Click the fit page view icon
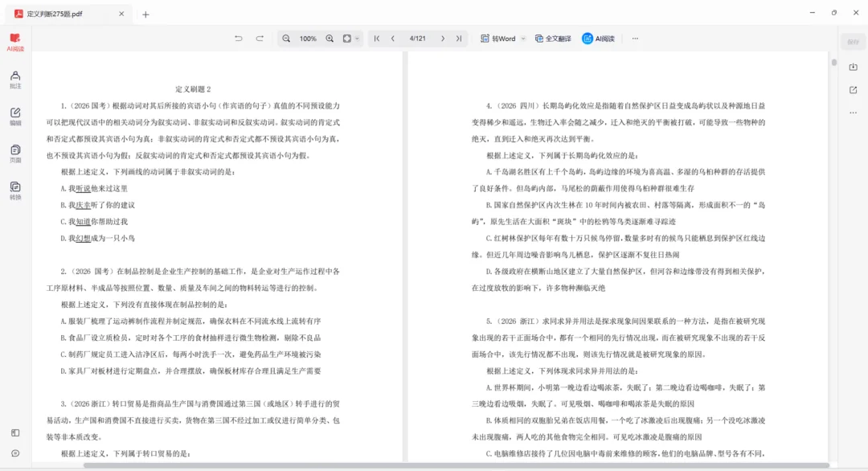868x471 pixels. (347, 39)
